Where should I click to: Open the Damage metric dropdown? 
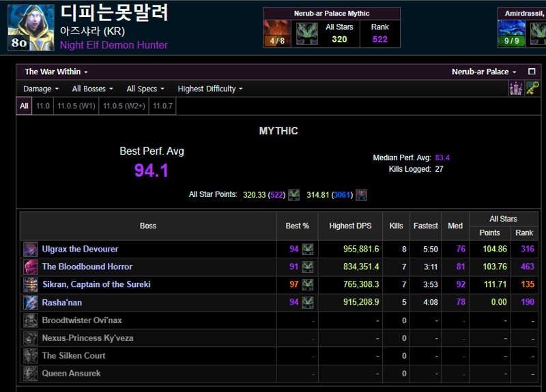(x=41, y=89)
